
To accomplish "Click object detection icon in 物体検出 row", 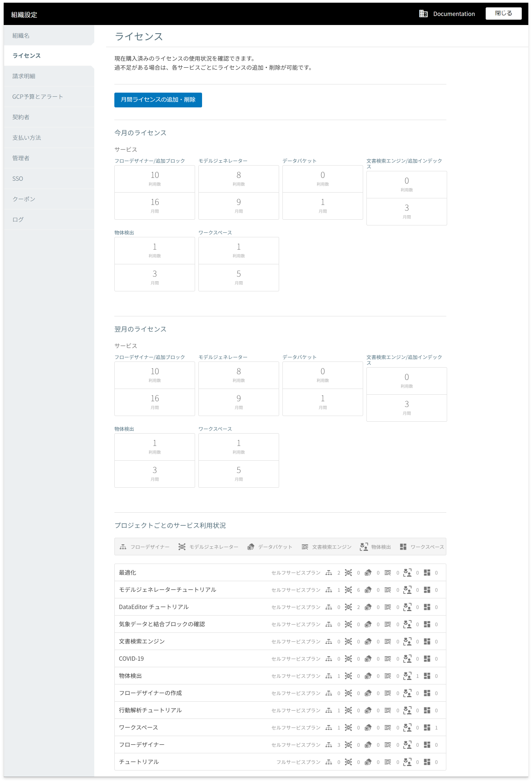I will pos(407,676).
